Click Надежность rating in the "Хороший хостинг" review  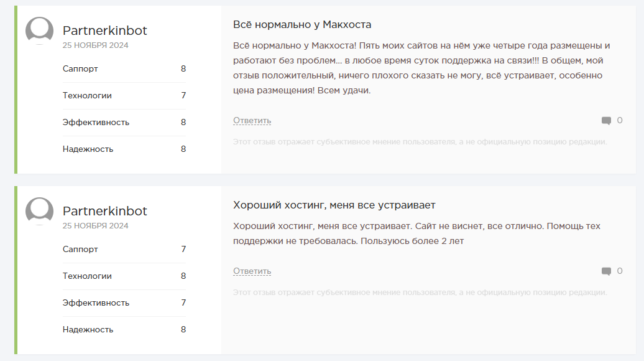pos(124,329)
